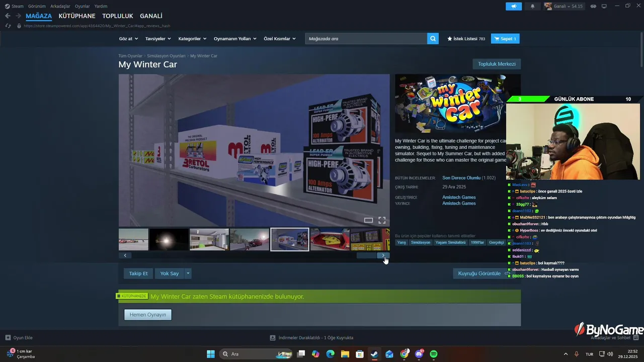The height and width of the screenshot is (362, 644).
Task: Expand the Göz at dropdown
Action: point(128,39)
